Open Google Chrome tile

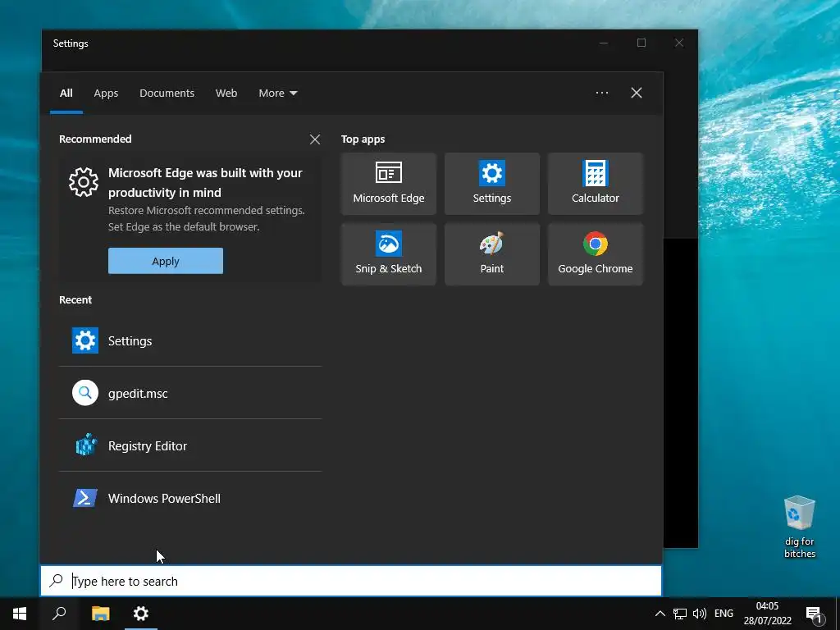596,254
